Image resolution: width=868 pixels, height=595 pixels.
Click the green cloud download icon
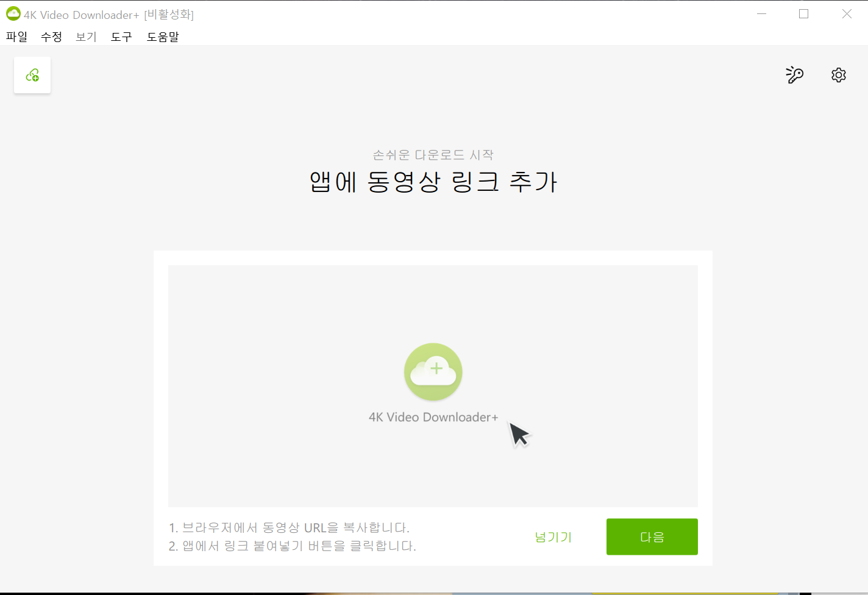click(x=433, y=372)
